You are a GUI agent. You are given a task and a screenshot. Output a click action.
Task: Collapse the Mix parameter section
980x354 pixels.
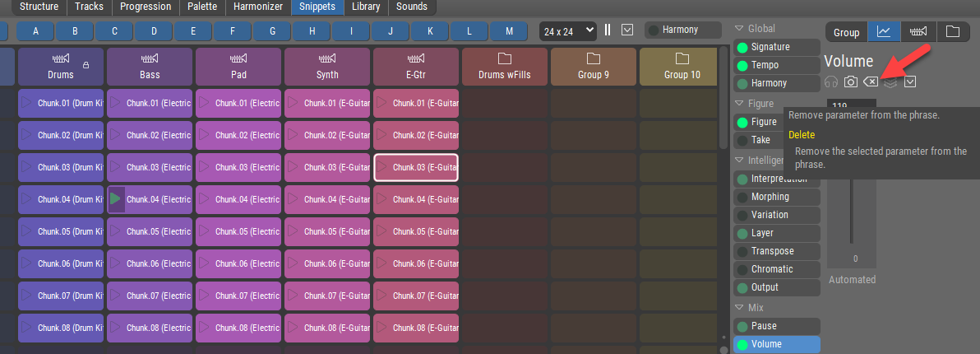738,307
